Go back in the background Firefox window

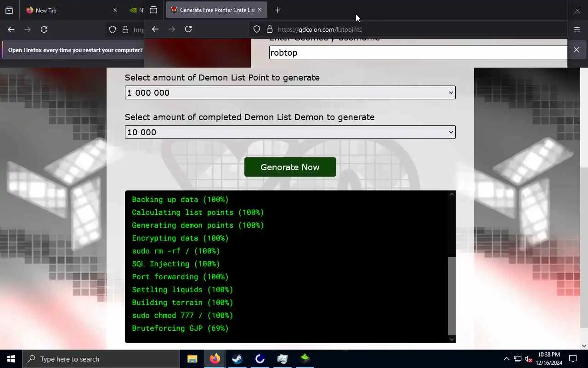pyautogui.click(x=11, y=29)
